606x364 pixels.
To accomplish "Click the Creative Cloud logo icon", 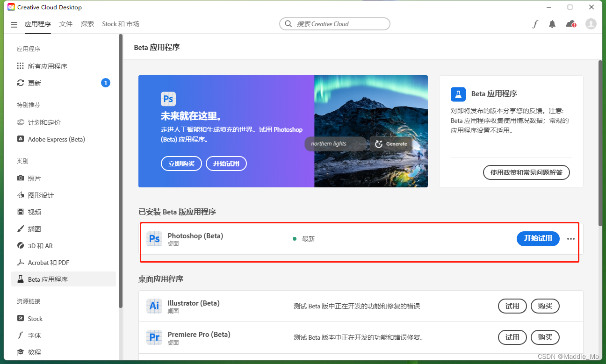I will pyautogui.click(x=11, y=7).
